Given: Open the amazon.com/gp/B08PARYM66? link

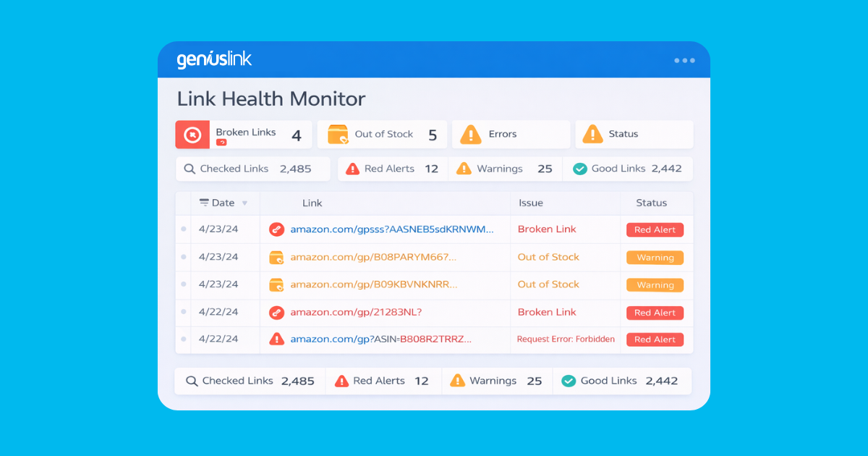Looking at the screenshot, I should coord(373,257).
